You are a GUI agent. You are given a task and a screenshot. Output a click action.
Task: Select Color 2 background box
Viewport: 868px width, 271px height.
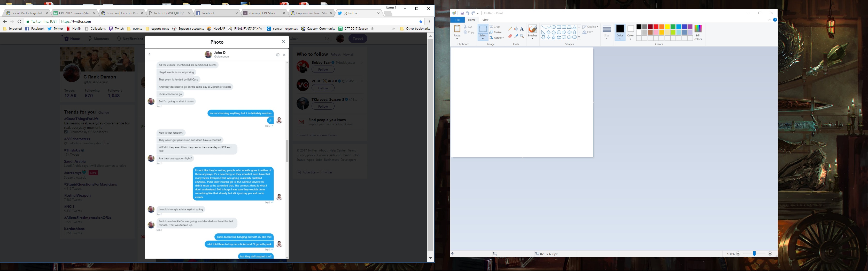630,32
